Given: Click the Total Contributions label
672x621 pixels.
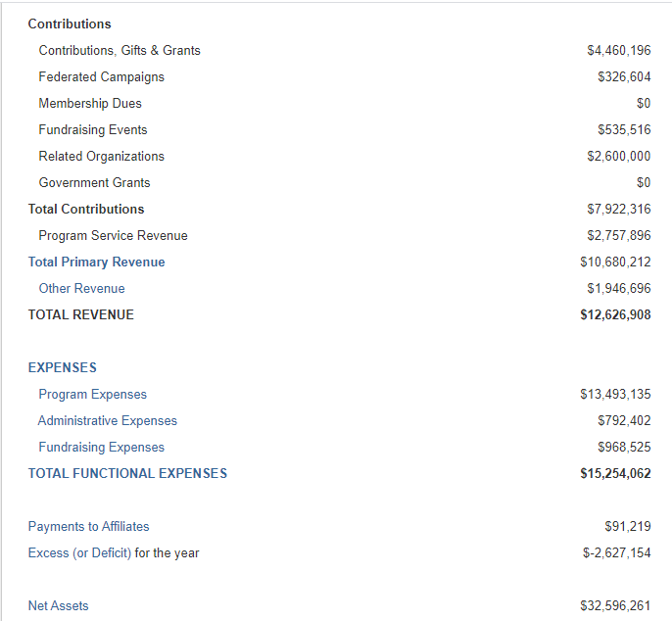Looking at the screenshot, I should click(86, 210).
